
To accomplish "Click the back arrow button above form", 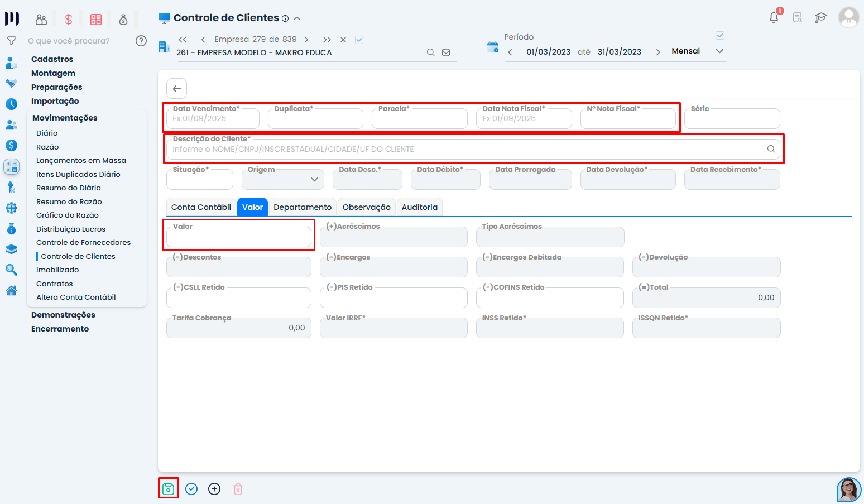I will 176,89.
